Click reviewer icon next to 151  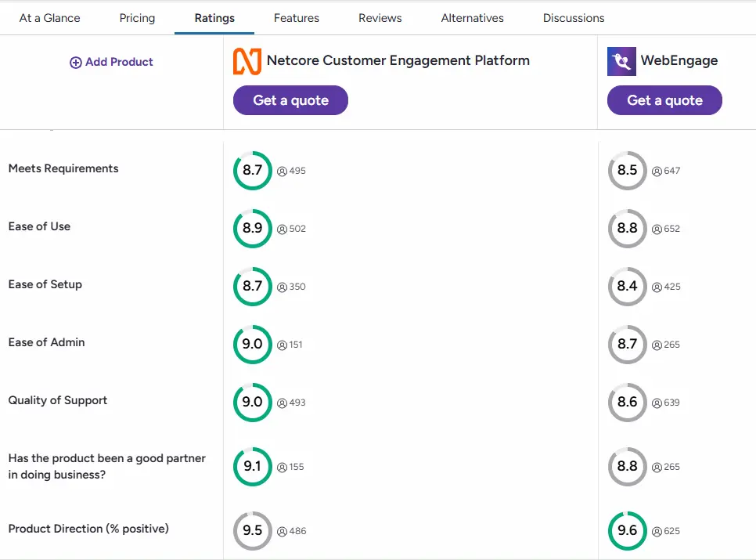282,345
